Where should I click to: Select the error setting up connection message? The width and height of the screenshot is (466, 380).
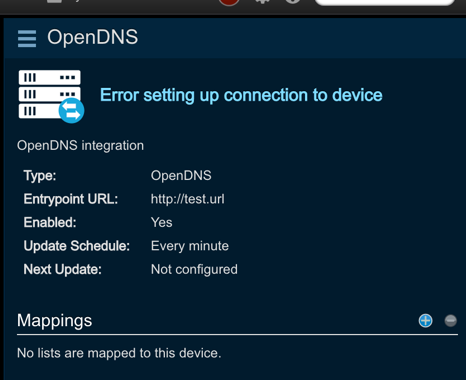241,95
